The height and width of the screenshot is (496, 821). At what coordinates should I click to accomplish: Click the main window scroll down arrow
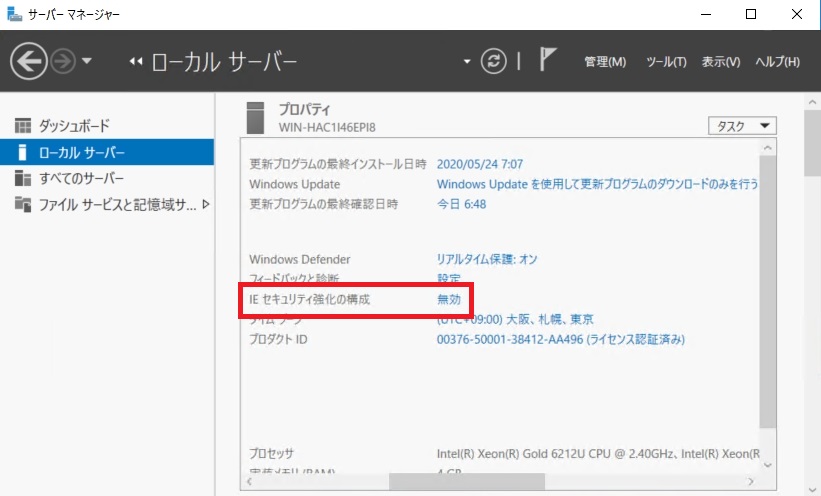tap(812, 490)
